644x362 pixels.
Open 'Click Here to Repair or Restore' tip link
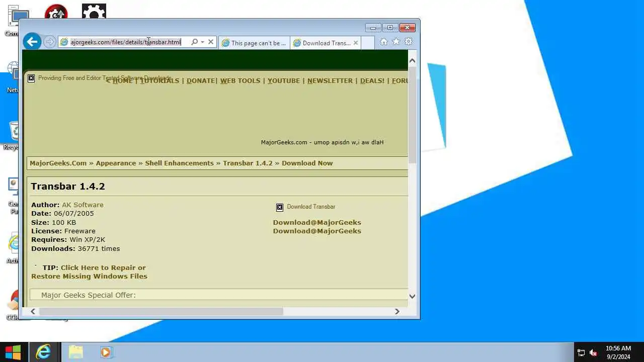89,272
